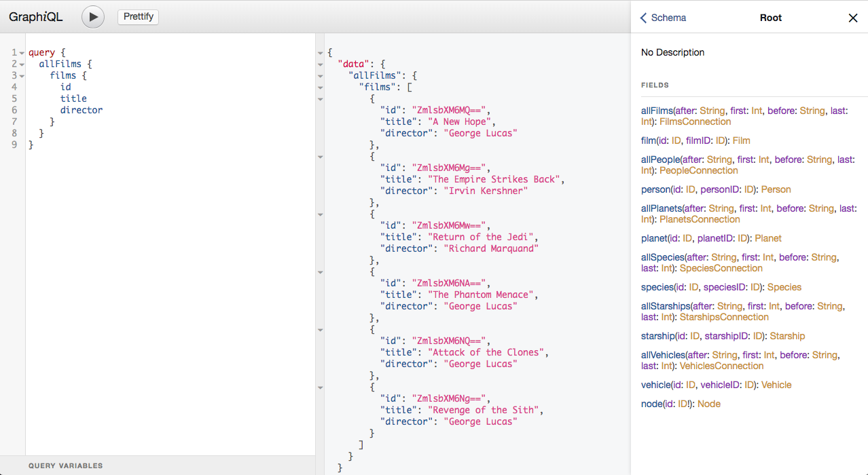Screen dimensions: 868x475
Task: Open the ID! argument type of node
Action: coord(683,404)
